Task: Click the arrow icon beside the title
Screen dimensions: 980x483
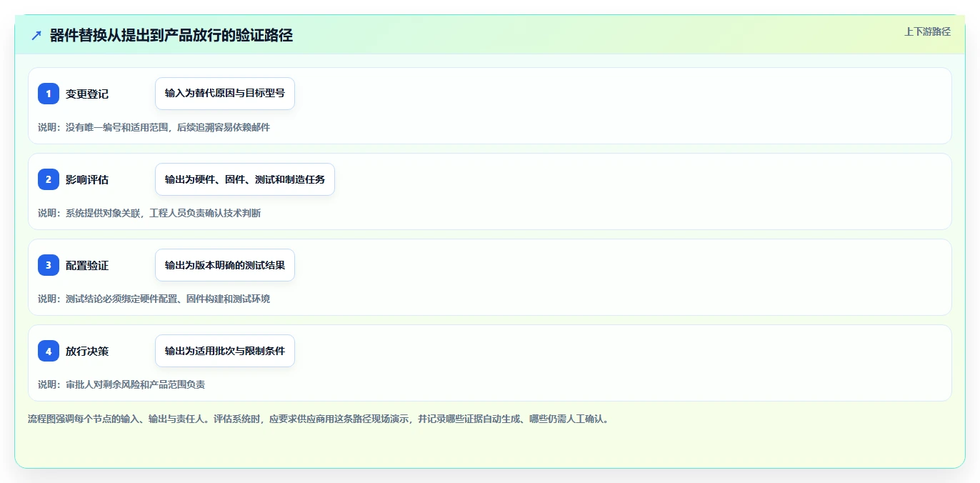Action: (x=36, y=36)
